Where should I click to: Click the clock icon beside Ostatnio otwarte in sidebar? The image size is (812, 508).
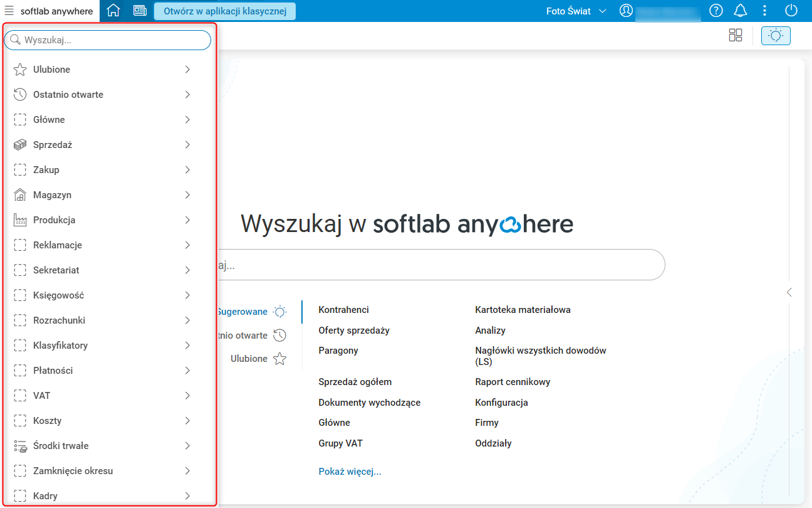point(20,95)
